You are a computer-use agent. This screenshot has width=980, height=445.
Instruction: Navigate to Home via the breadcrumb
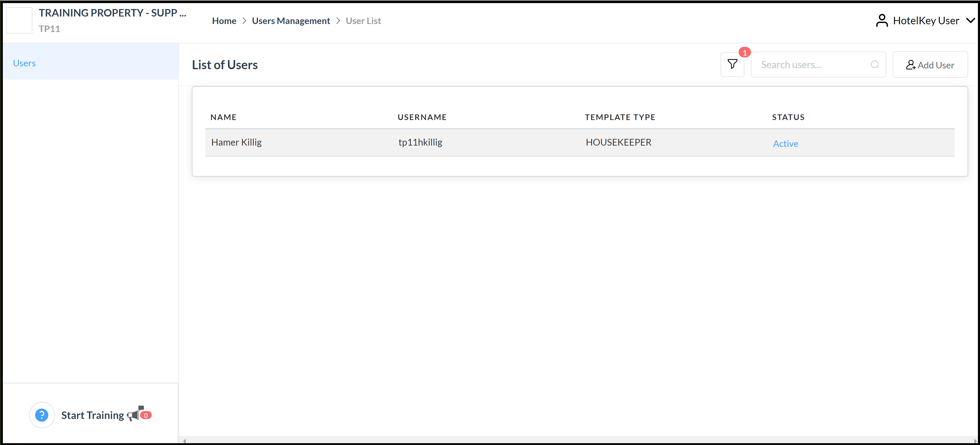[224, 21]
